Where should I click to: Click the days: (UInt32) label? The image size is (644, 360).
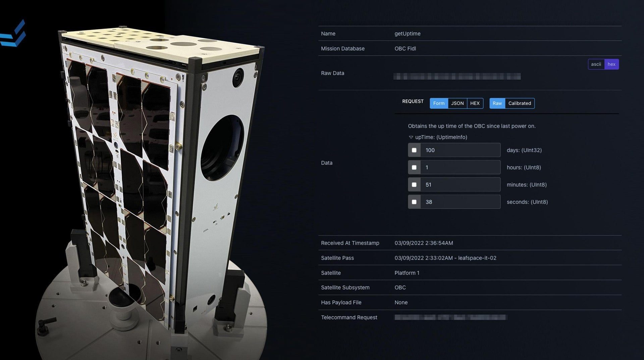(x=524, y=150)
